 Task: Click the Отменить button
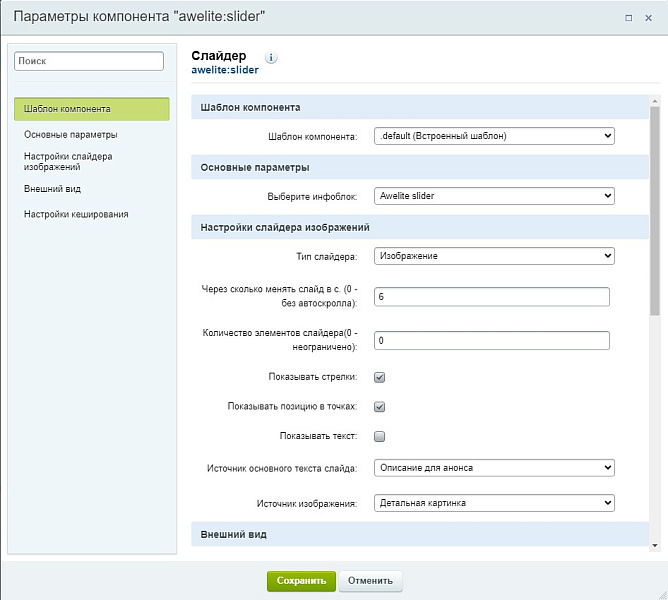pos(371,580)
